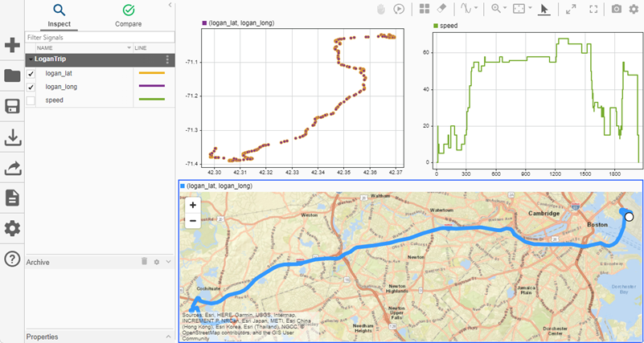Screen dimensions: 644x343
Task: Save the session with the floppy disk icon
Action: coord(12,106)
